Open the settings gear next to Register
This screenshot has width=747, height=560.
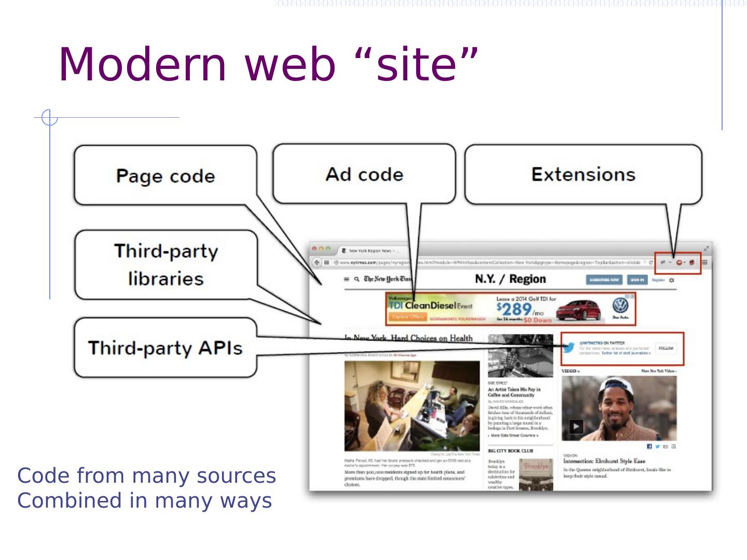pos(672,280)
